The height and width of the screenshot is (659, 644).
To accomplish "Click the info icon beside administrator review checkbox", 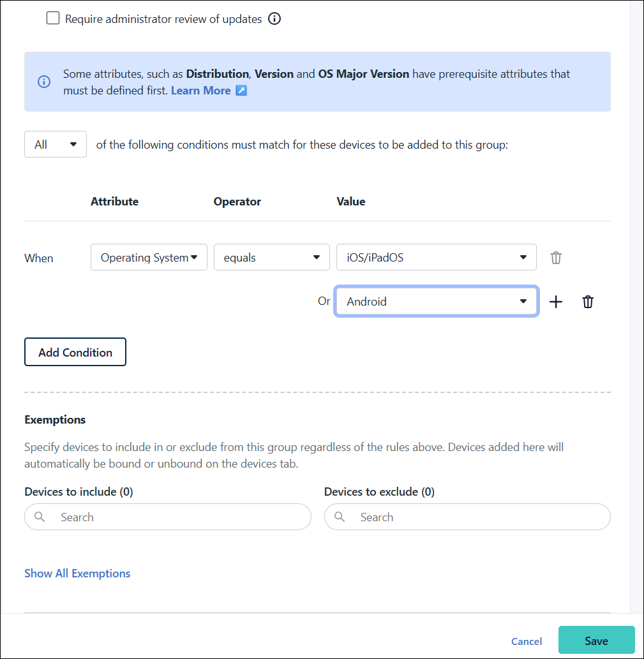I will coord(274,19).
